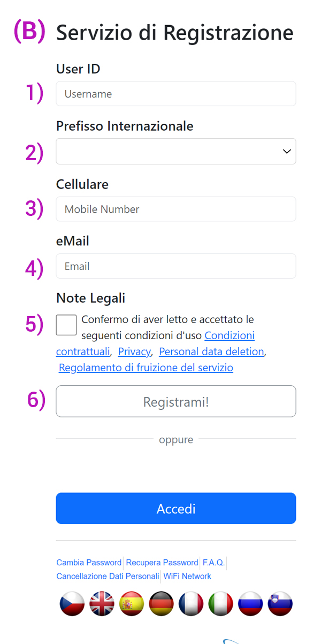Click the Registrami! button
This screenshot has height=644, width=321.
point(176,401)
